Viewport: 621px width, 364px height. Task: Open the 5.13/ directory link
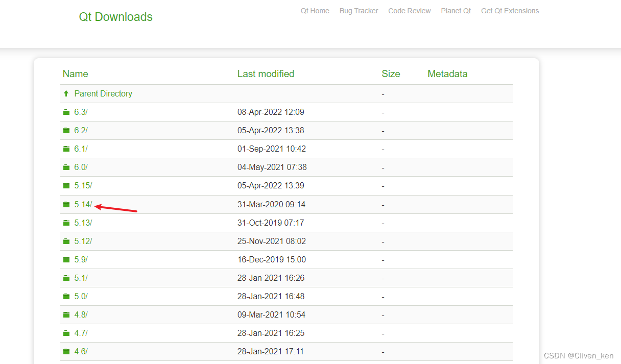(x=83, y=223)
